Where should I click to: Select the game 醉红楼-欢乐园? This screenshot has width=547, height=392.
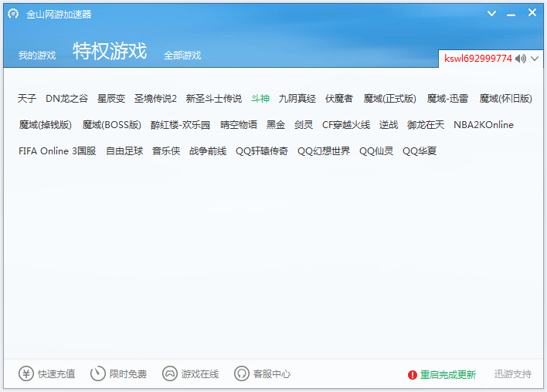180,125
